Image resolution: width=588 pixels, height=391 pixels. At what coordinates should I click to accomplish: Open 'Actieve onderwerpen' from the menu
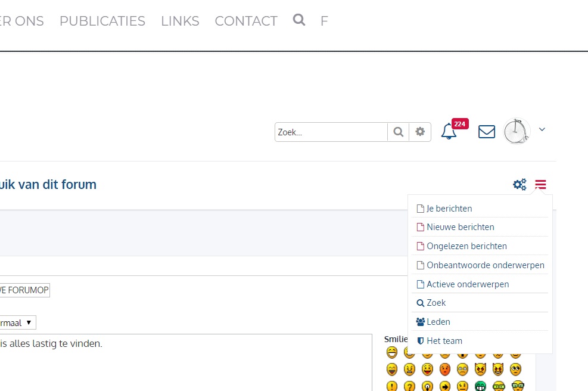click(x=468, y=284)
